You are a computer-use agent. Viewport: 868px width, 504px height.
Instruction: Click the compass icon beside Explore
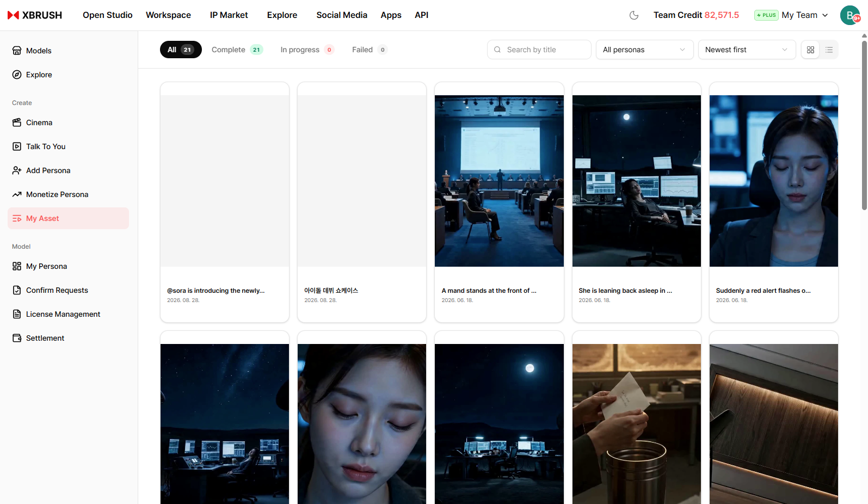(17, 75)
